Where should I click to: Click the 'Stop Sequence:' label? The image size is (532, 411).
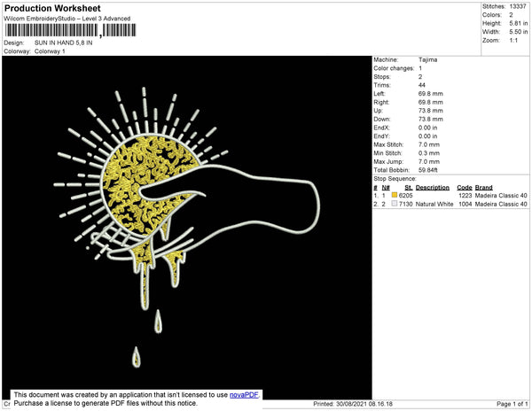click(395, 179)
